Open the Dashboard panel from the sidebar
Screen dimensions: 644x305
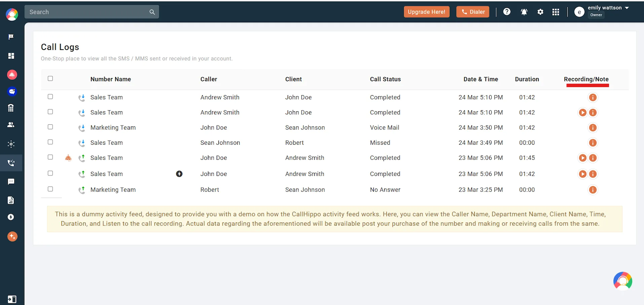(x=11, y=56)
